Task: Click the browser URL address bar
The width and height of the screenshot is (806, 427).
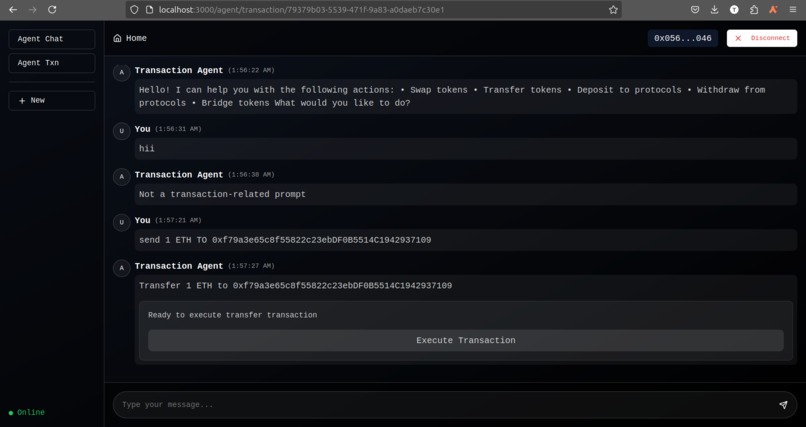Action: [x=374, y=10]
